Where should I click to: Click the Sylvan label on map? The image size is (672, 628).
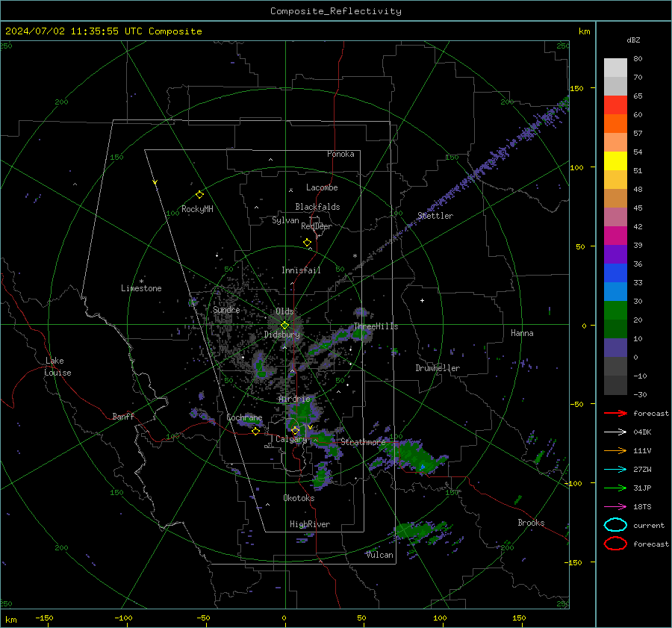(285, 220)
